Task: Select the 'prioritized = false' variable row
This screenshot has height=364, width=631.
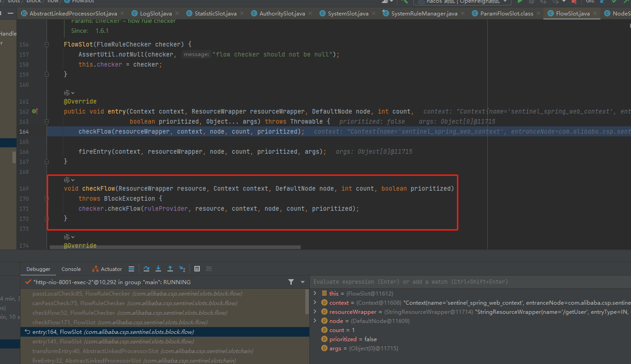Action: 470,339
